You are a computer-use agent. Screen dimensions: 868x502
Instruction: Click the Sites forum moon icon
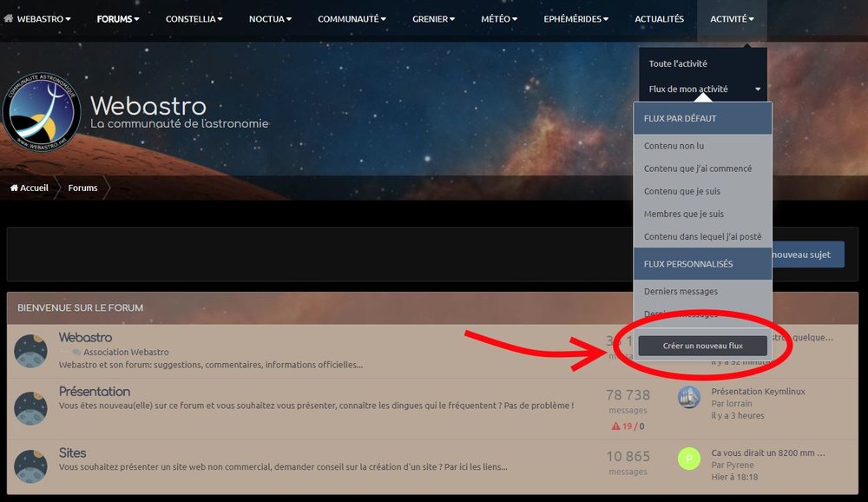30,466
